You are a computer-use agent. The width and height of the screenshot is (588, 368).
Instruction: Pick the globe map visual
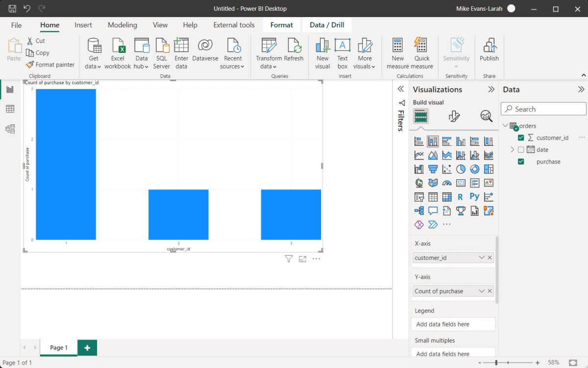[x=419, y=183]
